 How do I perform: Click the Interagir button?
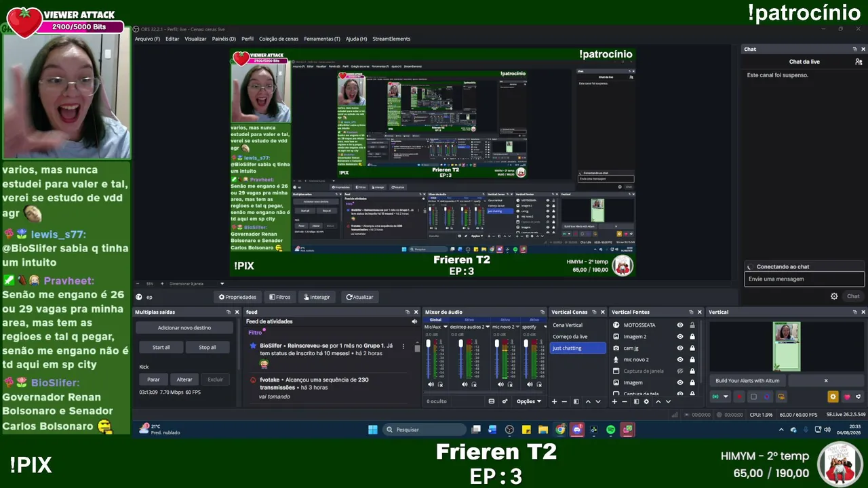point(317,297)
